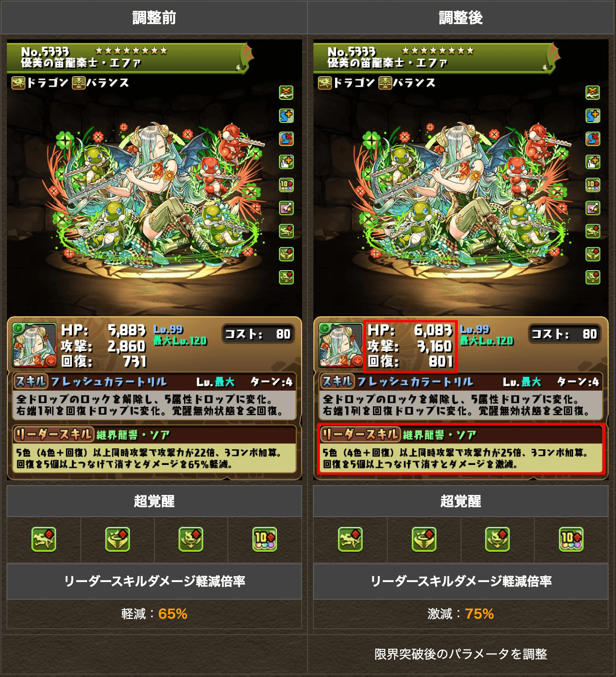The image size is (616, 677).
Task: Open the 調整前 column header
Action: (154, 18)
